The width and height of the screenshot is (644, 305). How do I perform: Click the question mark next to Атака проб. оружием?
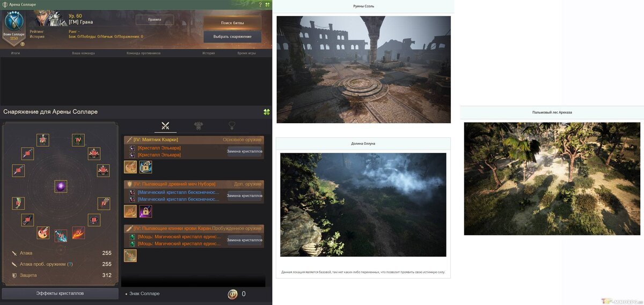(x=70, y=264)
